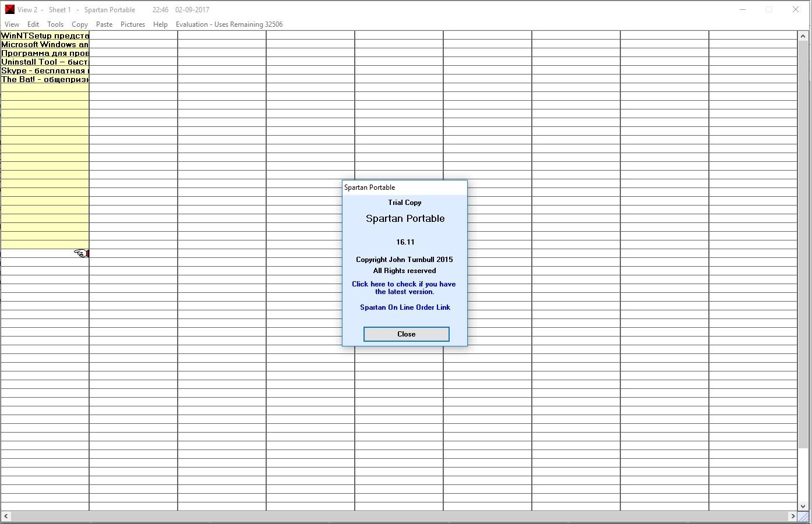Select cell starting with The Bat!
Viewport: 812px width, 524px height.
[45, 79]
